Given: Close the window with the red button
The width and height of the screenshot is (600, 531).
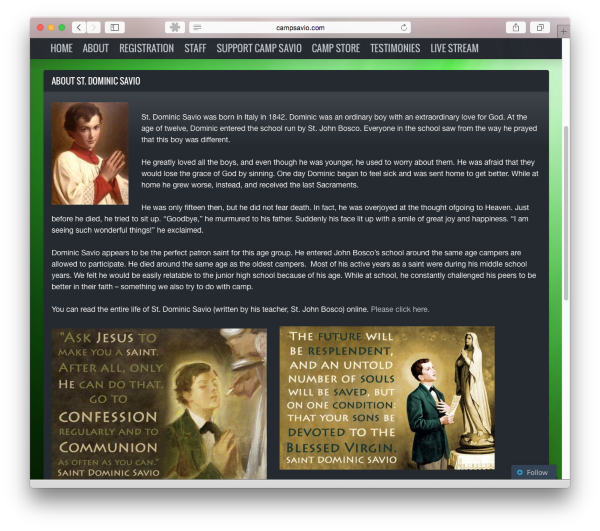Looking at the screenshot, I should pyautogui.click(x=40, y=28).
